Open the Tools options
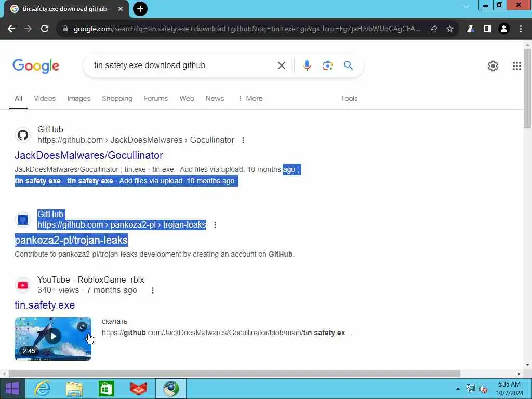532x399 pixels. tap(349, 98)
